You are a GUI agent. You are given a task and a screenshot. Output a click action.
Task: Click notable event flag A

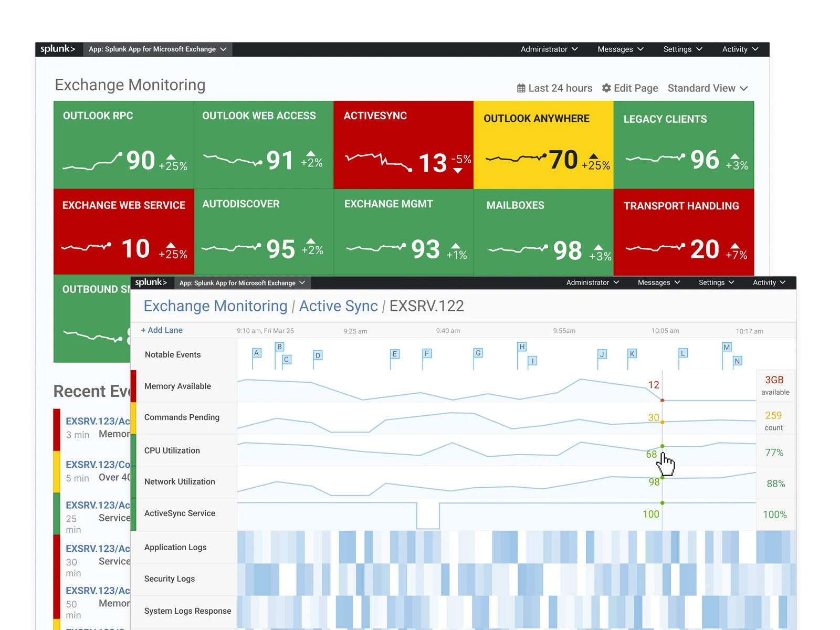click(x=257, y=353)
